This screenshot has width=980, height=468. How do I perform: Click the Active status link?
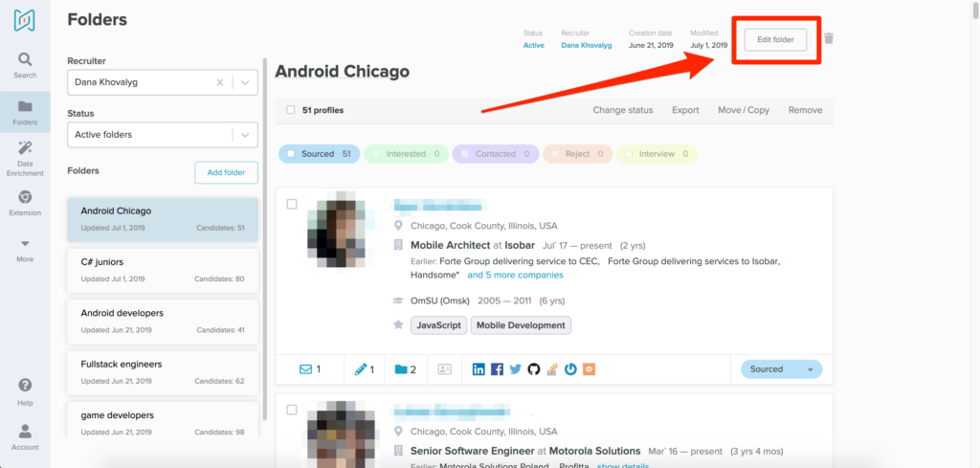point(534,45)
